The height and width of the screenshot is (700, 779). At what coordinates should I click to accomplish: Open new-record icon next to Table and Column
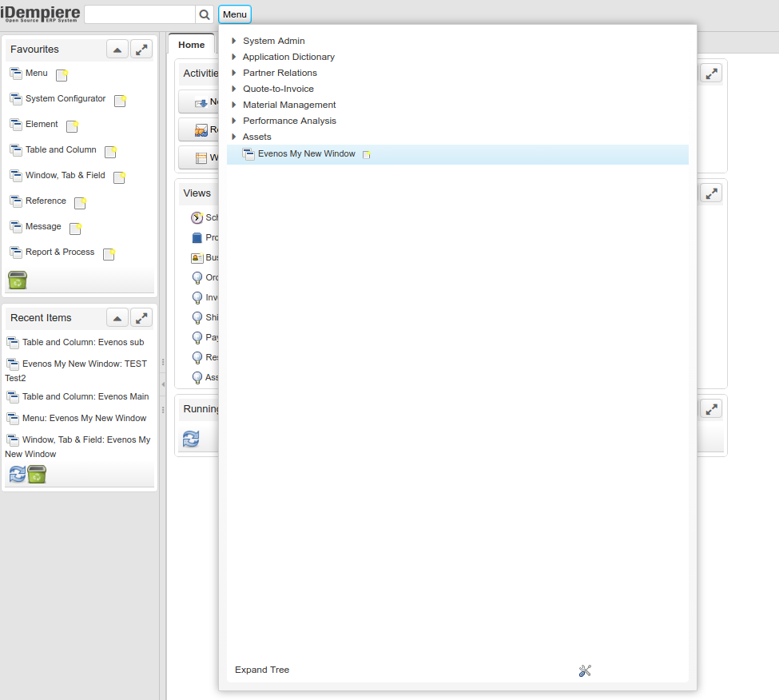tap(111, 152)
